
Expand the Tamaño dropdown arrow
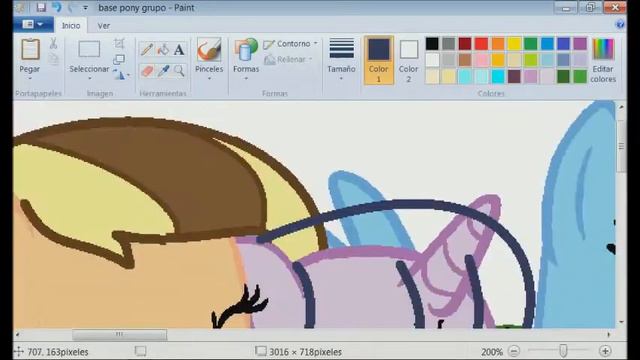click(341, 78)
